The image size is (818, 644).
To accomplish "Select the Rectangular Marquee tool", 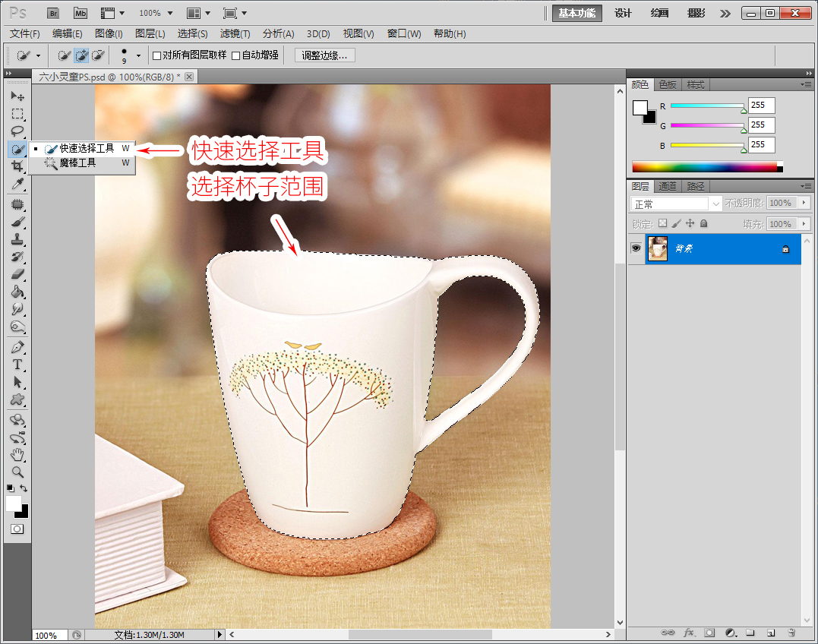I will point(17,114).
